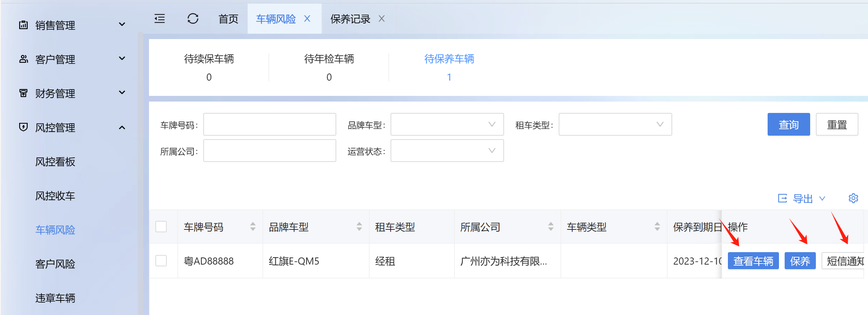The image size is (868, 315).
Task: Sort by 车牌号码 column arrows
Action: pyautogui.click(x=253, y=227)
